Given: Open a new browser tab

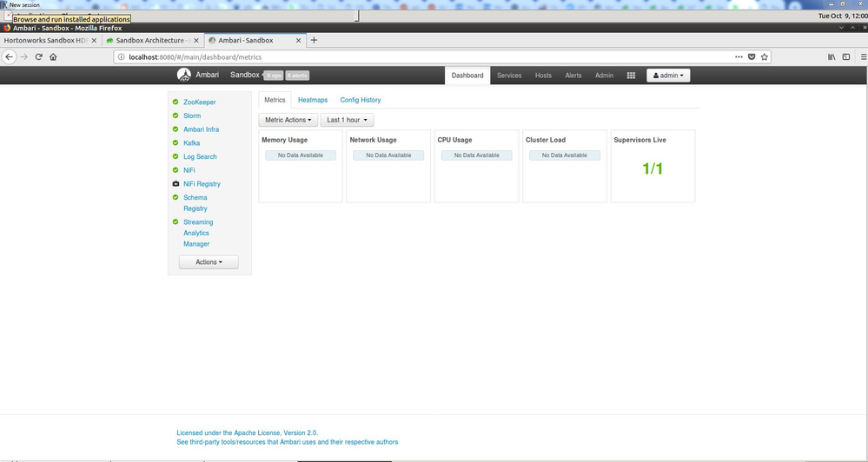Looking at the screenshot, I should (x=314, y=40).
